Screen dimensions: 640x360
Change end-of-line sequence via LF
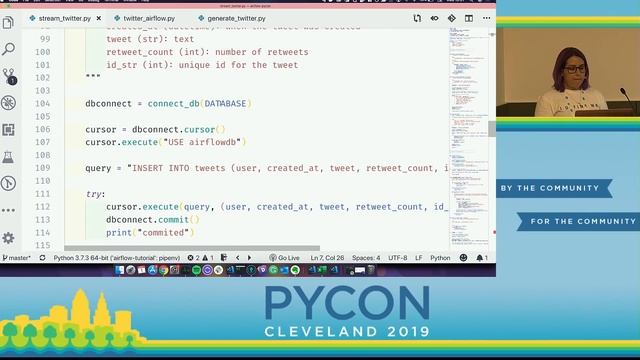pyautogui.click(x=419, y=258)
